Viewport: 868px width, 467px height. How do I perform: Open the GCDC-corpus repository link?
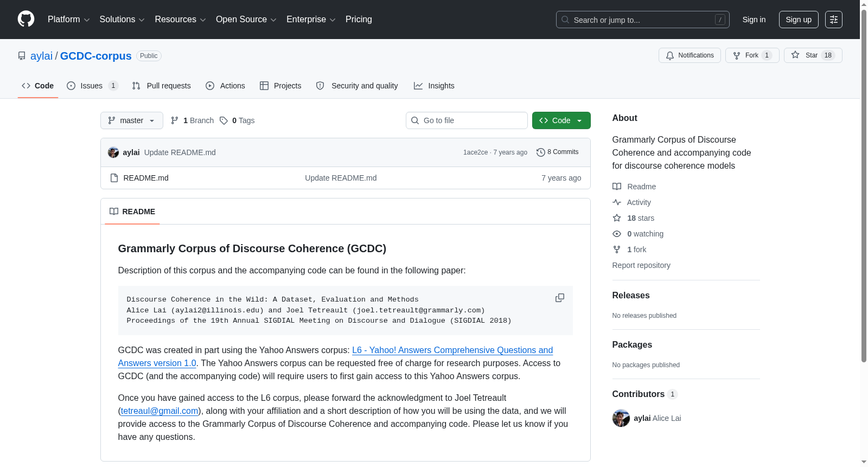[x=96, y=56]
